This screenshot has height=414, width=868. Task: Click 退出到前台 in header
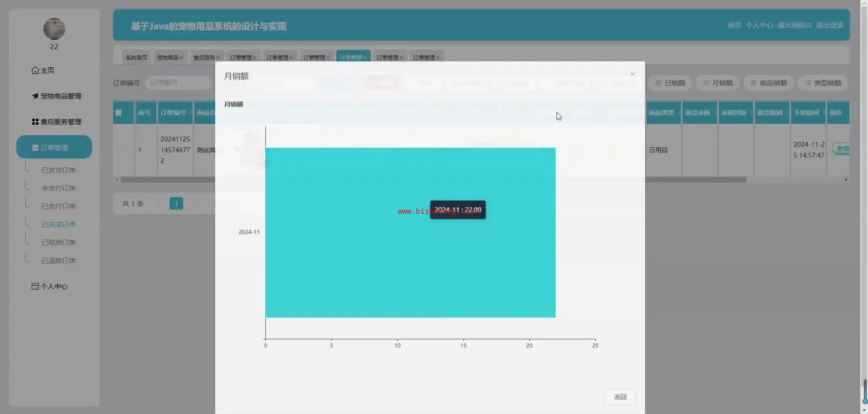tap(794, 25)
